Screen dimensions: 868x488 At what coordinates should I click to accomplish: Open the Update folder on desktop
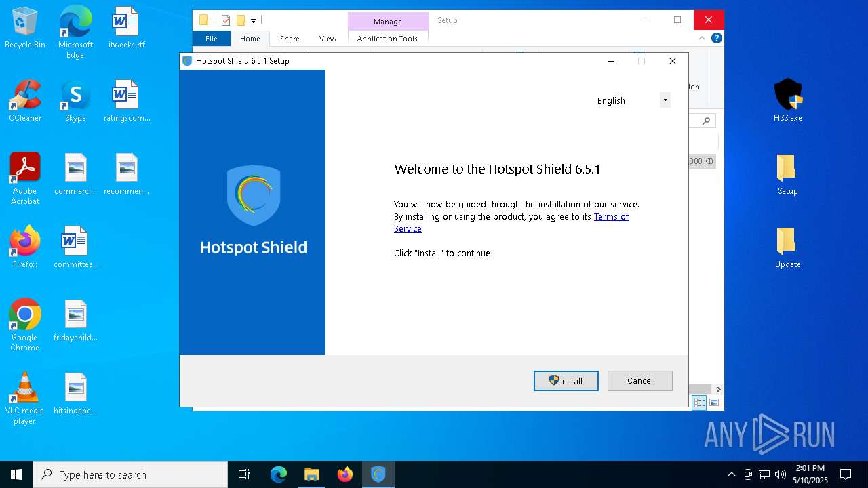(x=788, y=248)
